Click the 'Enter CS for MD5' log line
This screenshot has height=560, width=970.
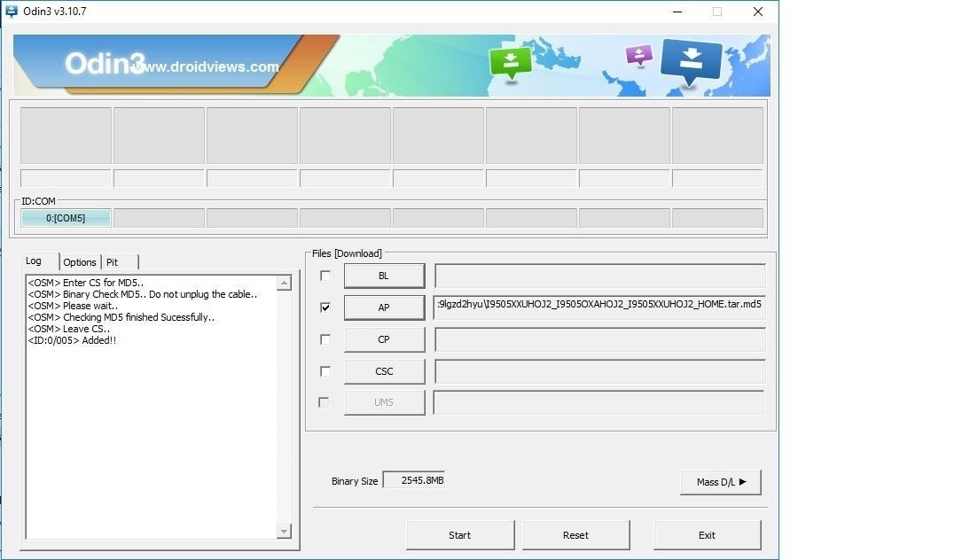click(86, 283)
